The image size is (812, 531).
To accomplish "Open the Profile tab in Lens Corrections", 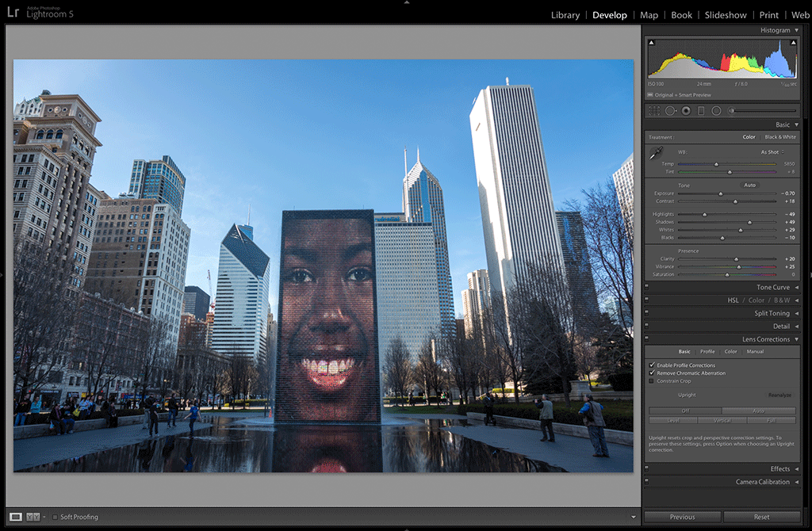I will [x=707, y=351].
